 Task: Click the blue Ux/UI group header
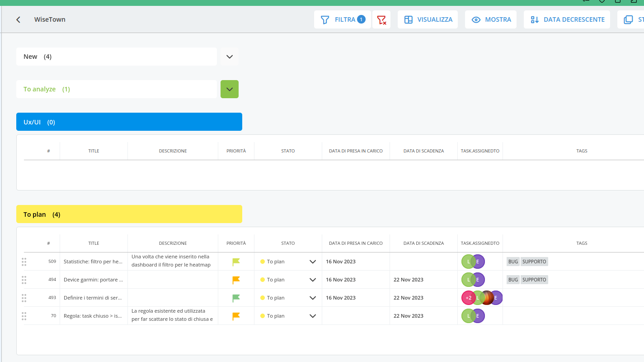(x=129, y=122)
